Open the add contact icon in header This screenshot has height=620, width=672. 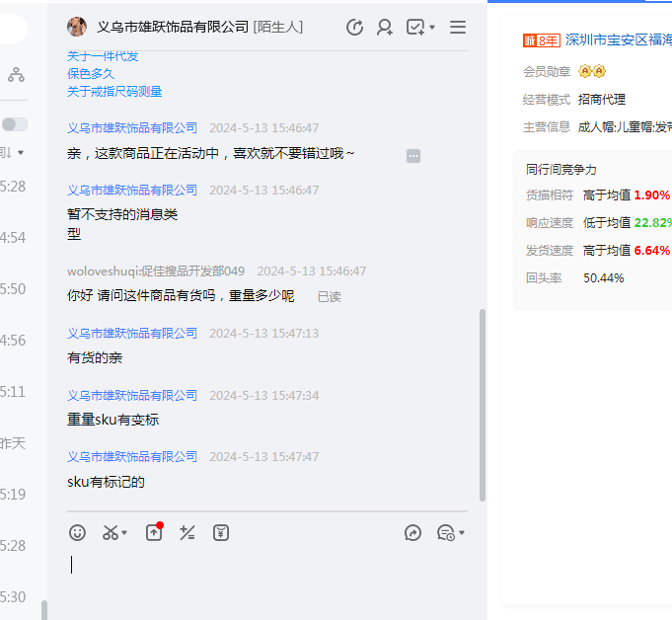pos(385,28)
